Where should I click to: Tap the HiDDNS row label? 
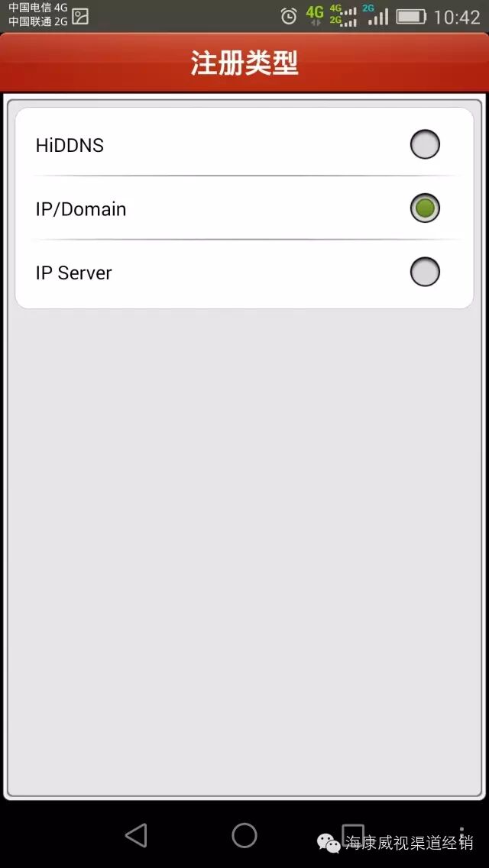click(x=70, y=146)
